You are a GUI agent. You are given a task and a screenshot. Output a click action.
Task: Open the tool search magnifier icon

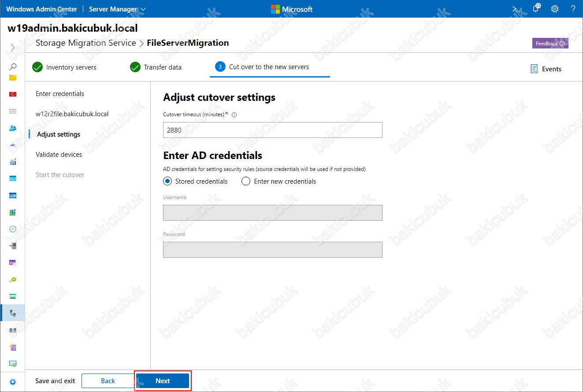click(13, 67)
